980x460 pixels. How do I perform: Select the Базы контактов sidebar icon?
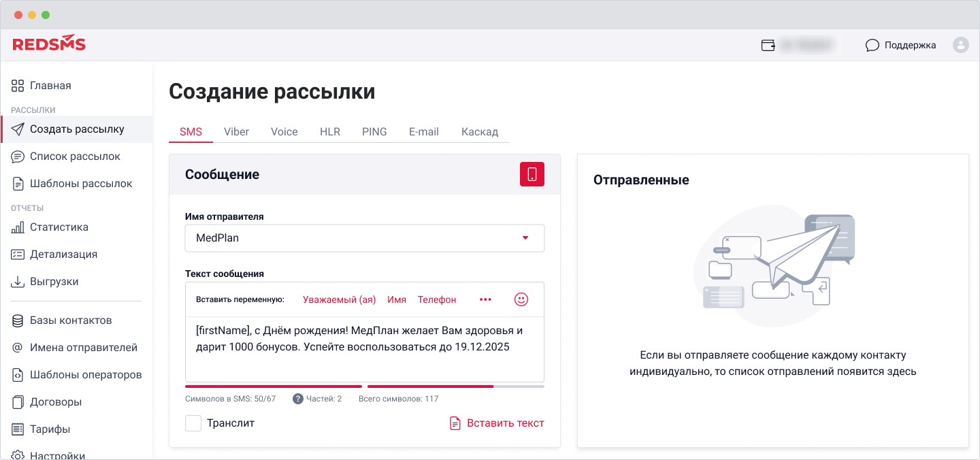(16, 320)
